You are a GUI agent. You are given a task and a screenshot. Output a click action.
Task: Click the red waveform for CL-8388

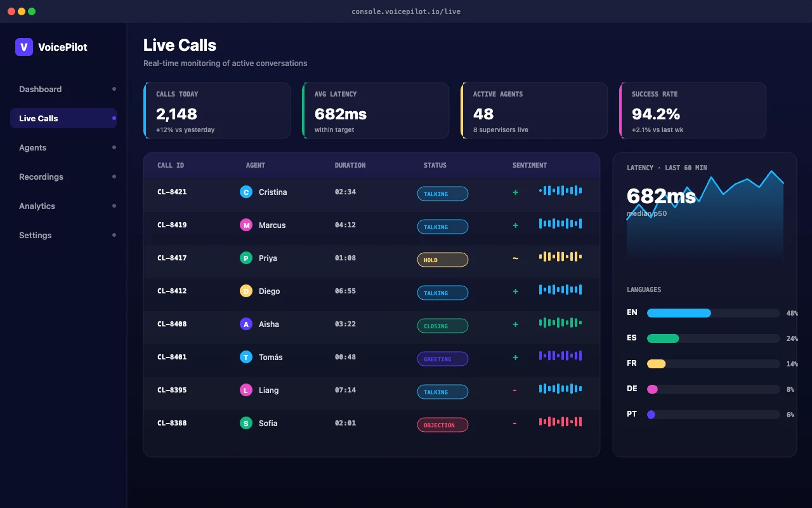click(560, 422)
